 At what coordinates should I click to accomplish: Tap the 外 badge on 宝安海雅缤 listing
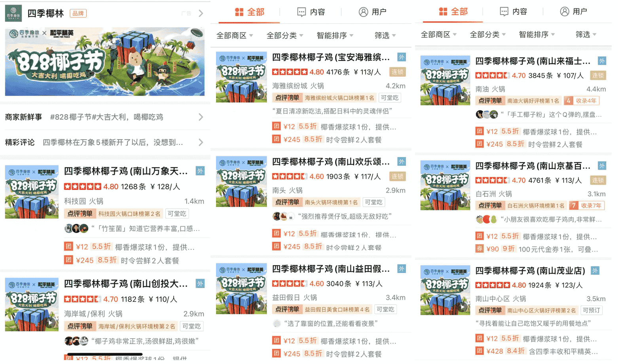[402, 57]
